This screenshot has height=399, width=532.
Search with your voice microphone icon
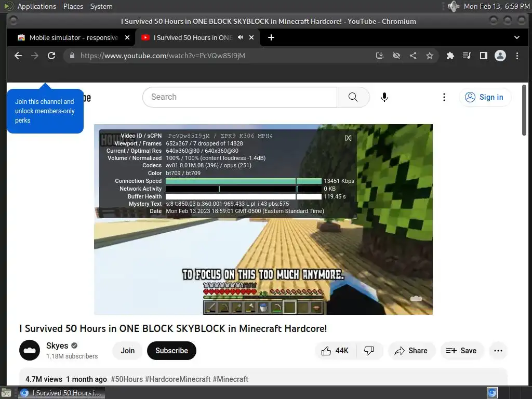pyautogui.click(x=384, y=97)
